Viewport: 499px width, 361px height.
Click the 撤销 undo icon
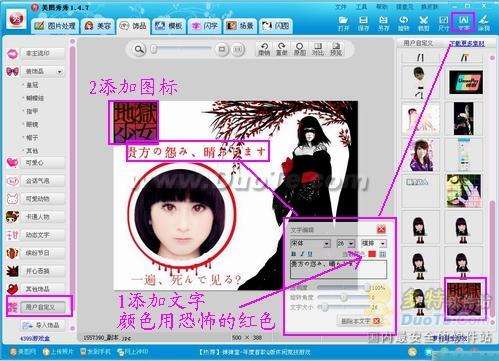pyautogui.click(x=264, y=49)
